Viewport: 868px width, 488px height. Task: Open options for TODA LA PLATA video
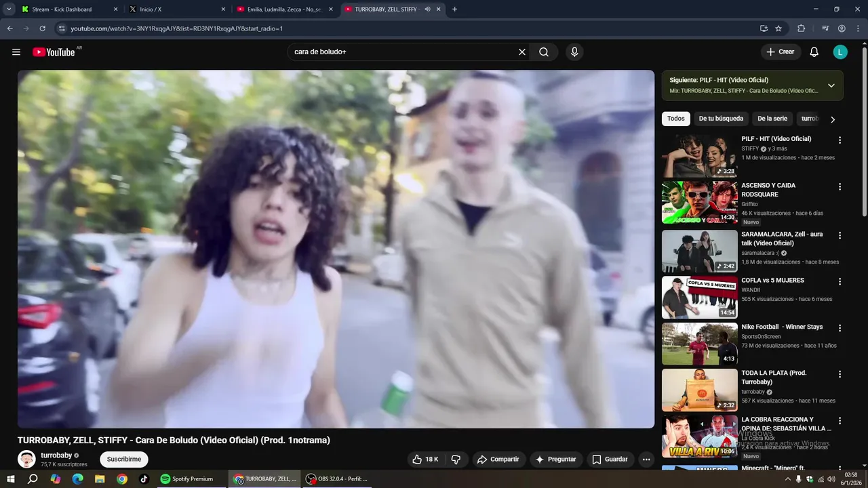[x=840, y=375]
